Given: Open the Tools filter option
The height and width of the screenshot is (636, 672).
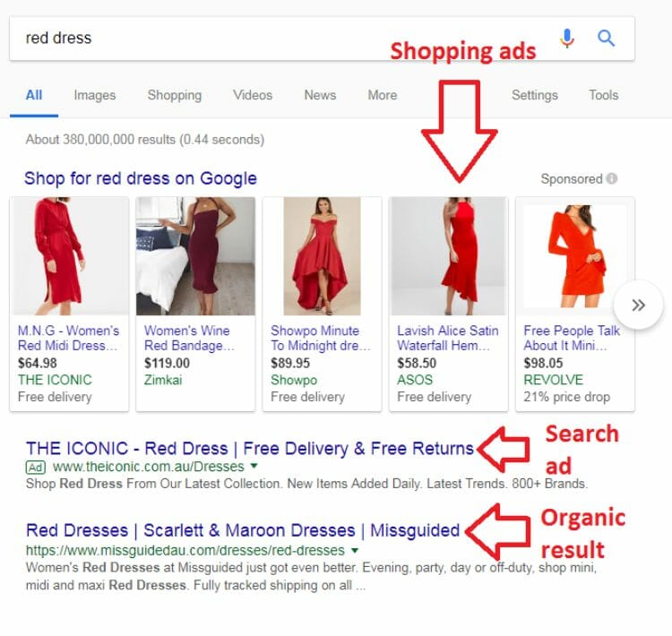Looking at the screenshot, I should (x=603, y=95).
